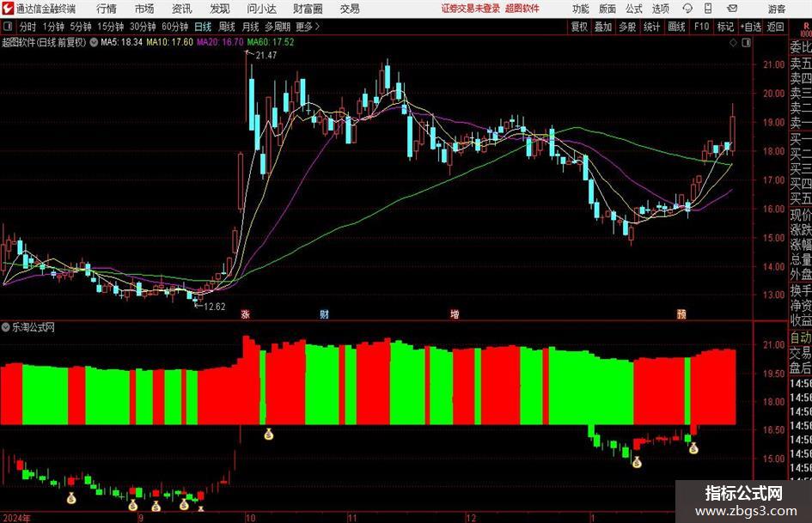Open the 交易 menu
The height and width of the screenshot is (523, 812).
pos(350,9)
